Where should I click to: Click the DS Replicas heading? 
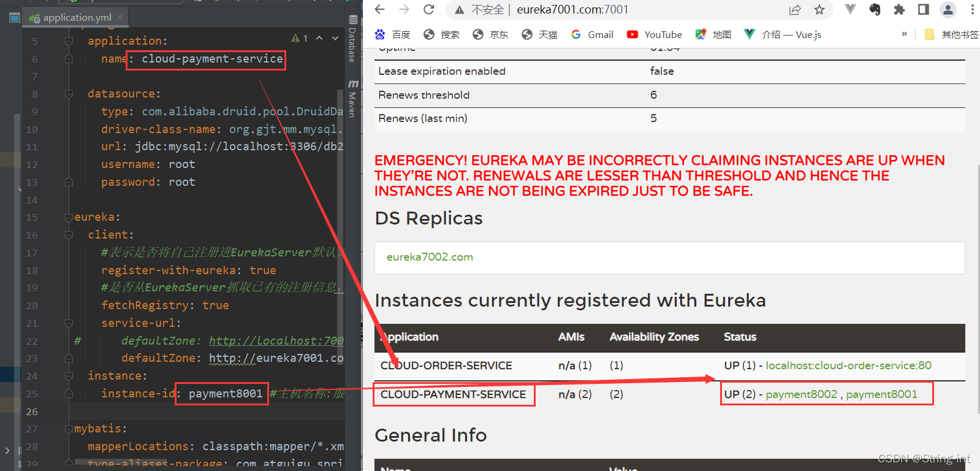point(428,218)
